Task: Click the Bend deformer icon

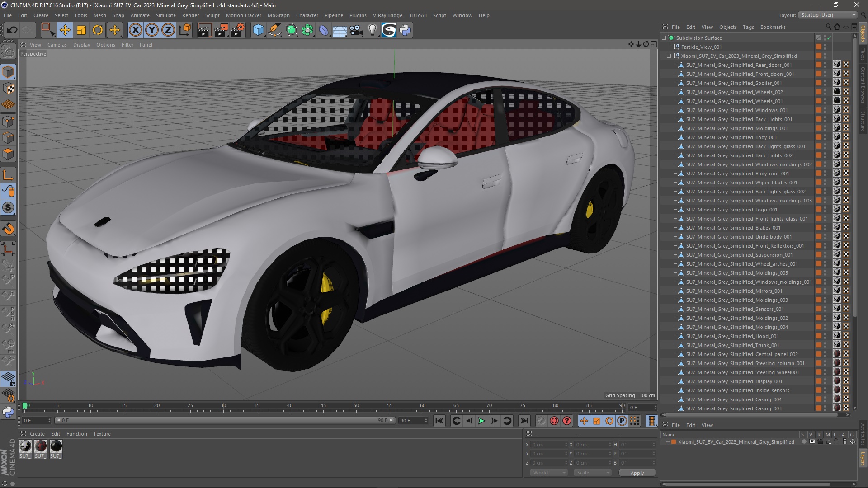Action: pyautogui.click(x=324, y=30)
